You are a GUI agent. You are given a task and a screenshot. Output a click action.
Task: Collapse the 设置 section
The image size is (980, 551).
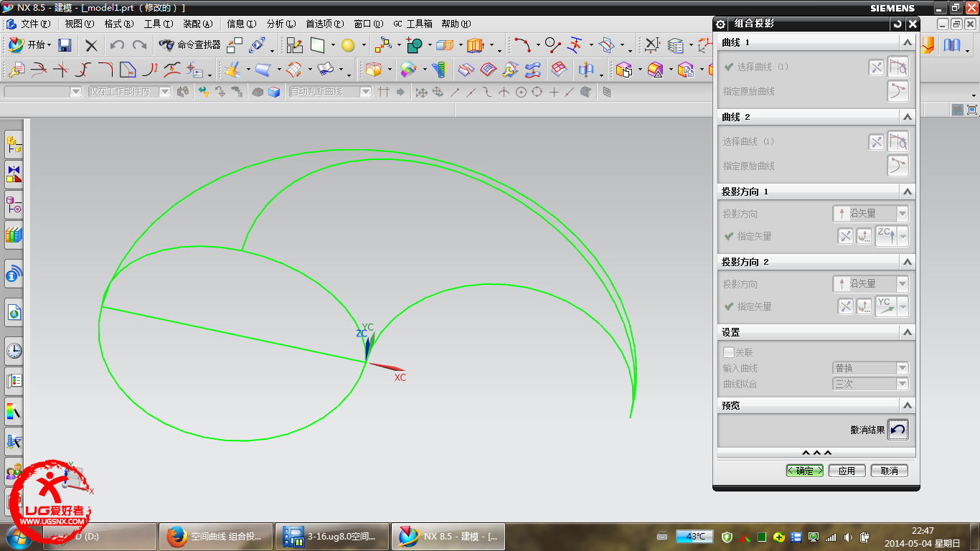click(908, 332)
